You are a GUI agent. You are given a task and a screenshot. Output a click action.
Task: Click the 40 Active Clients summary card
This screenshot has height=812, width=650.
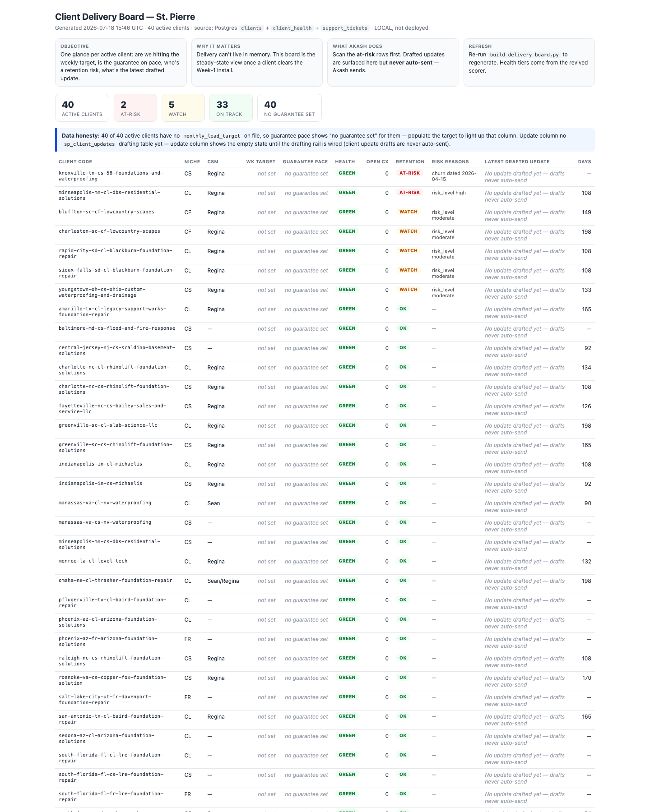click(82, 108)
